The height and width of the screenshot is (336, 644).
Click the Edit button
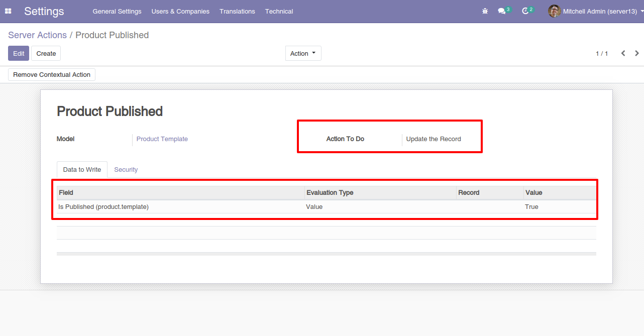click(19, 53)
